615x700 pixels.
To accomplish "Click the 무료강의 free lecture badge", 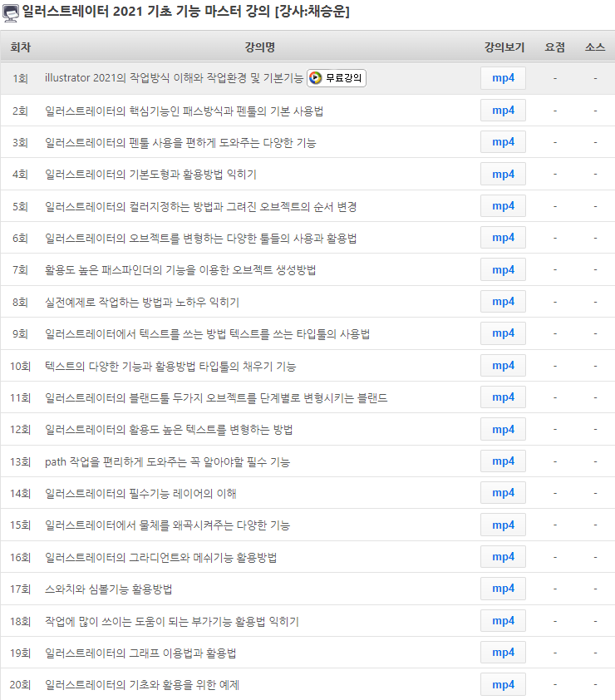I will pos(337,78).
